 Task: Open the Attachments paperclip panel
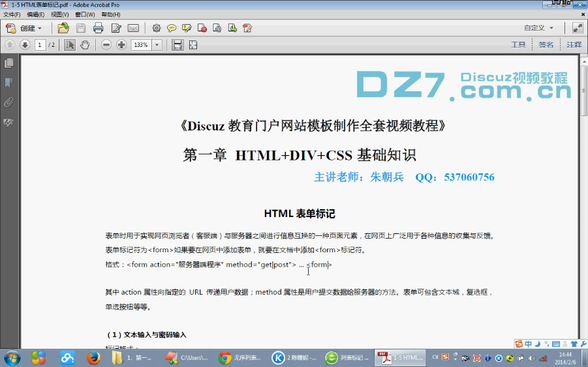8,102
